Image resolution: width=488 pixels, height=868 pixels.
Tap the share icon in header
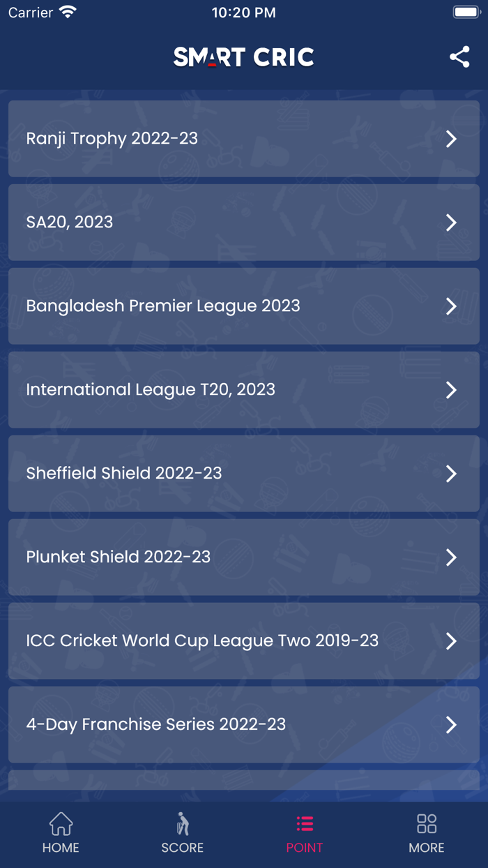(x=459, y=57)
